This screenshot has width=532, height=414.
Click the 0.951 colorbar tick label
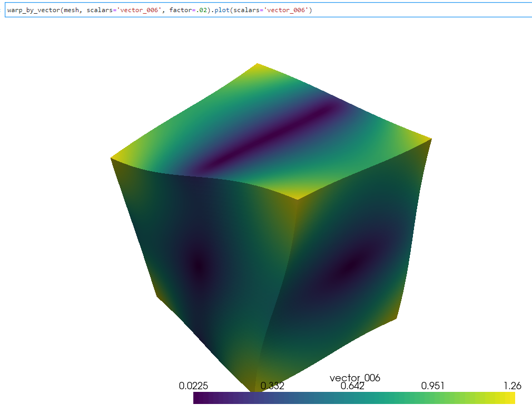432,386
